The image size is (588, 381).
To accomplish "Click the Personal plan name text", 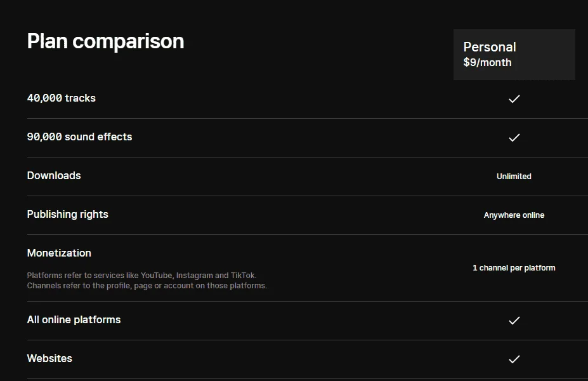I will coord(490,47).
